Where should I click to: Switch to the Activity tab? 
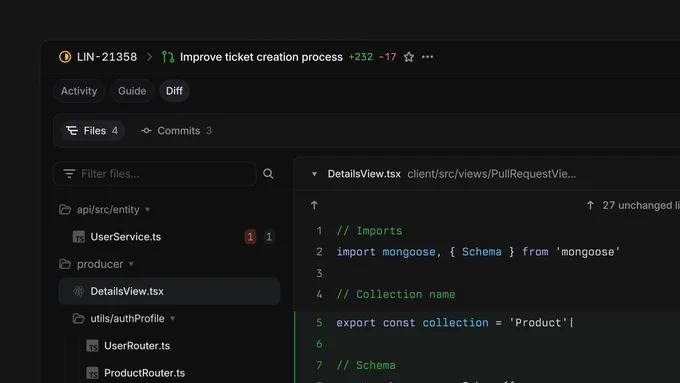click(x=79, y=91)
